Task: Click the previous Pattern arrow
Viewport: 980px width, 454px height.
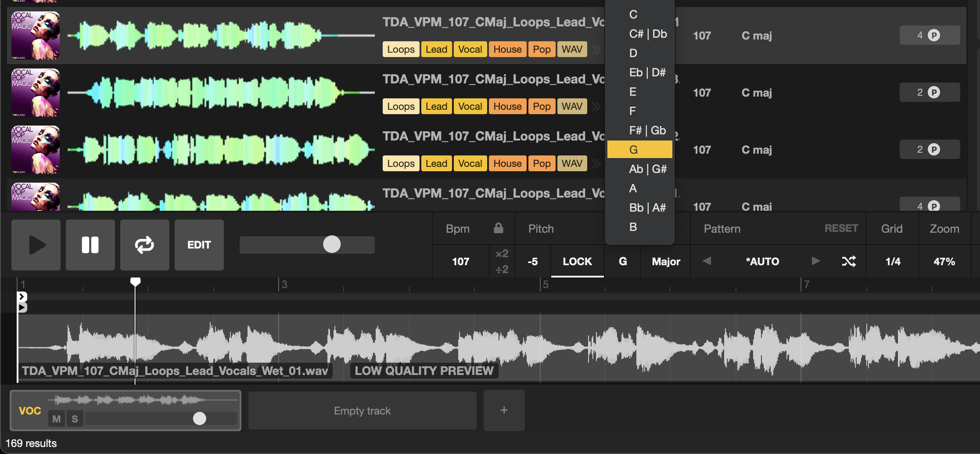Action: 707,261
